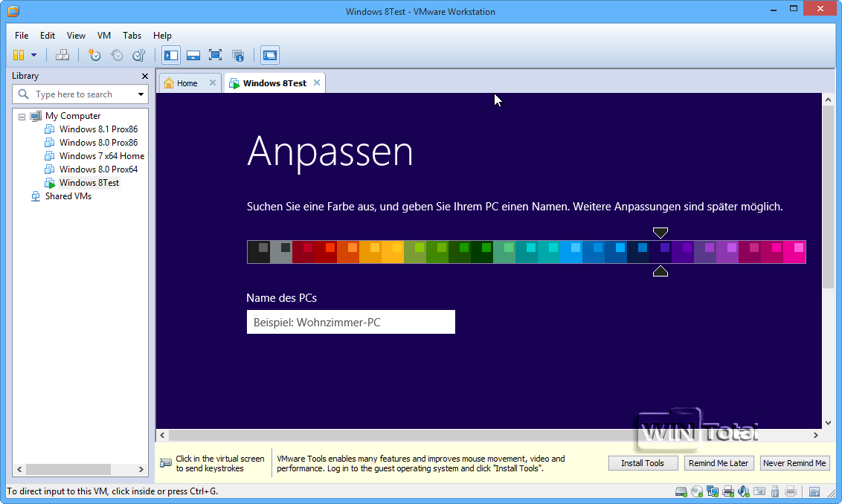Click the yellow Suspend VM toolbar icon

point(19,55)
